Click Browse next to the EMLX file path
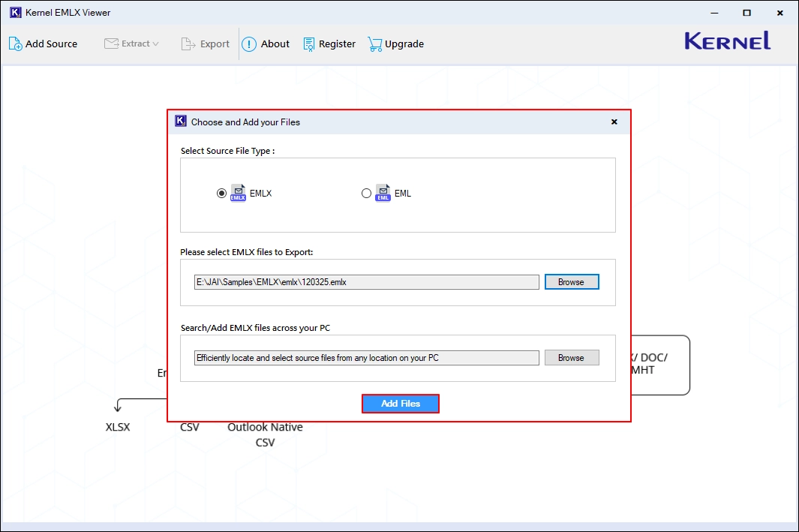This screenshot has width=799, height=532. pyautogui.click(x=572, y=282)
